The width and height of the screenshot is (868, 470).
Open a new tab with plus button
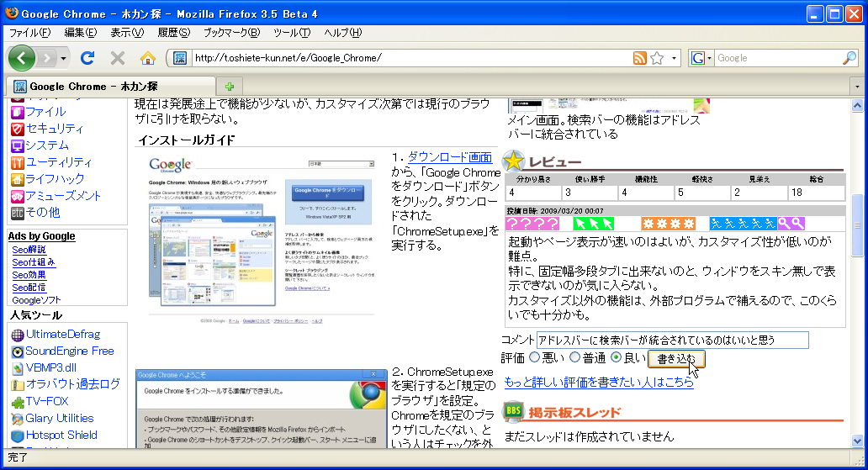pos(230,87)
